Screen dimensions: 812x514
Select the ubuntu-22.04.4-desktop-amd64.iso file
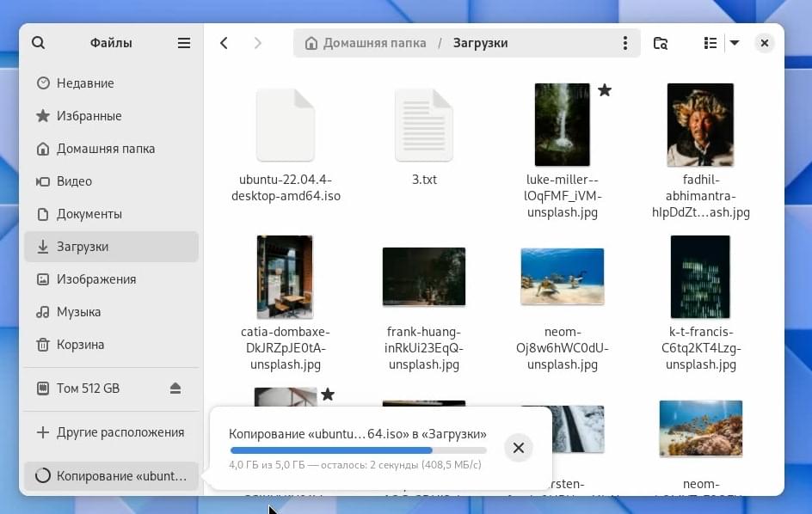click(286, 145)
